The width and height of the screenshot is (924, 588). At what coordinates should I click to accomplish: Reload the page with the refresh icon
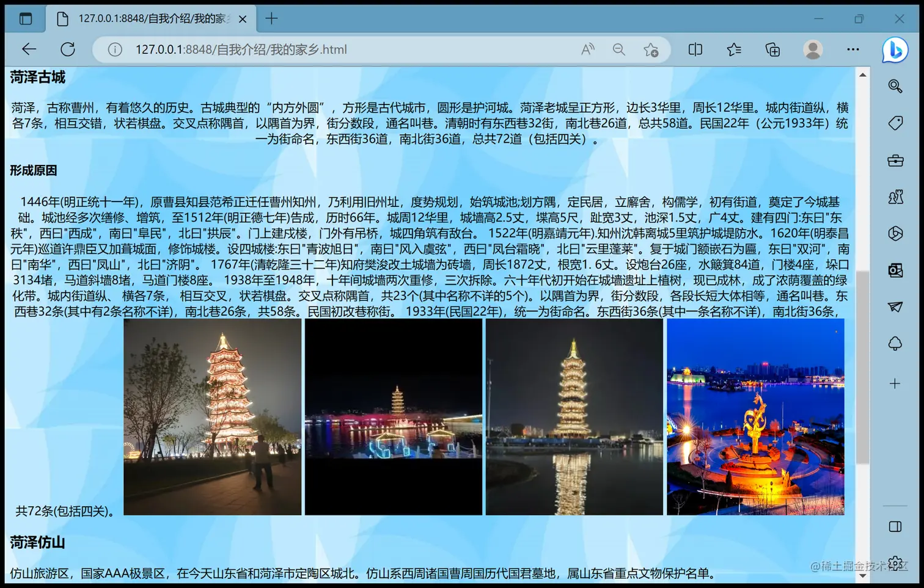[68, 49]
